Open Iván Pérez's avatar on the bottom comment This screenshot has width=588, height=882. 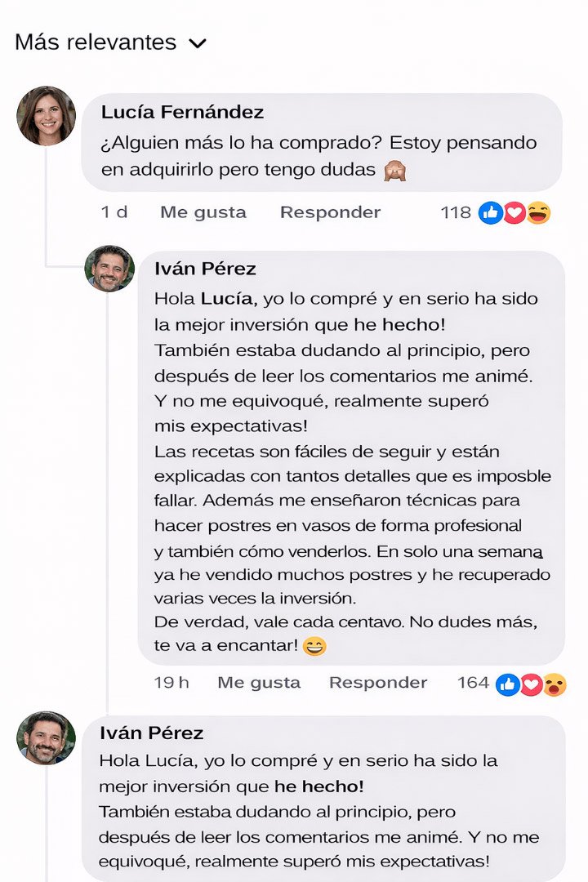[x=46, y=737]
